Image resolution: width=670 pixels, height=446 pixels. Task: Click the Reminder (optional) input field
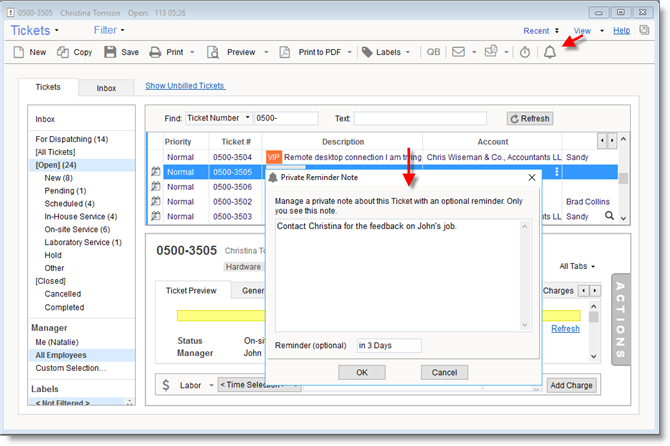pos(389,345)
